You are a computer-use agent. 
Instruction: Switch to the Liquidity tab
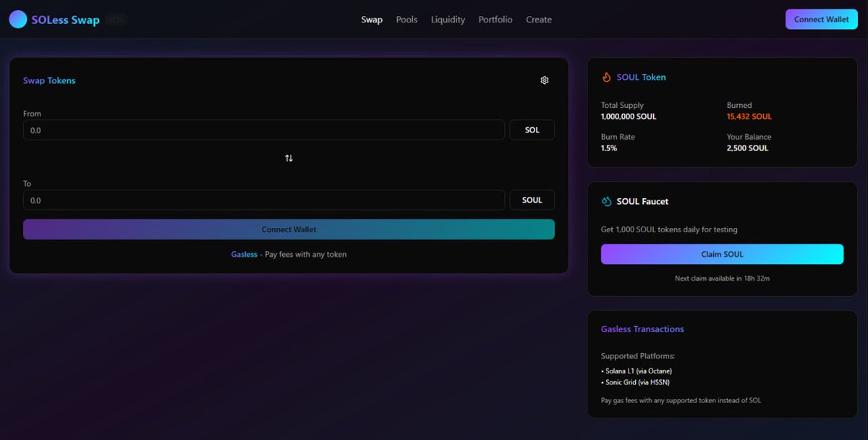click(448, 20)
